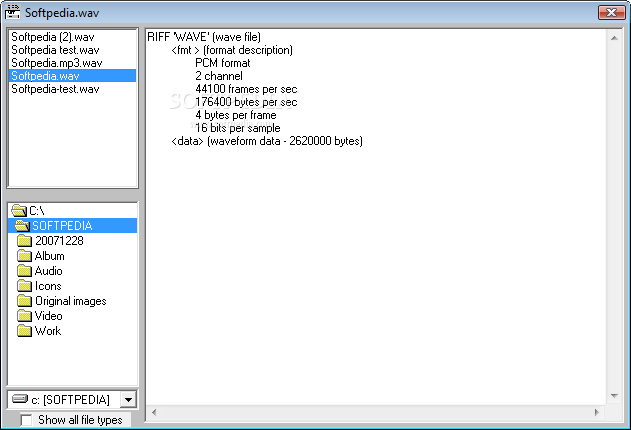Click the Original images folder icon

click(25, 301)
